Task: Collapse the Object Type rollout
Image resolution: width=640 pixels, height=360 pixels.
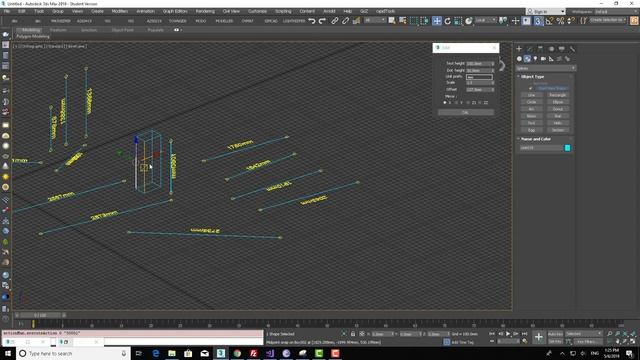Action: [x=532, y=76]
